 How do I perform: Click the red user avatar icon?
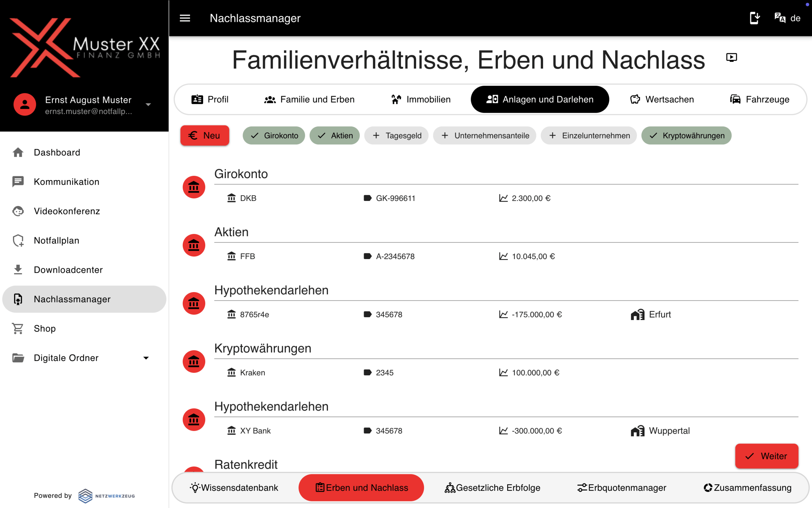click(25, 104)
